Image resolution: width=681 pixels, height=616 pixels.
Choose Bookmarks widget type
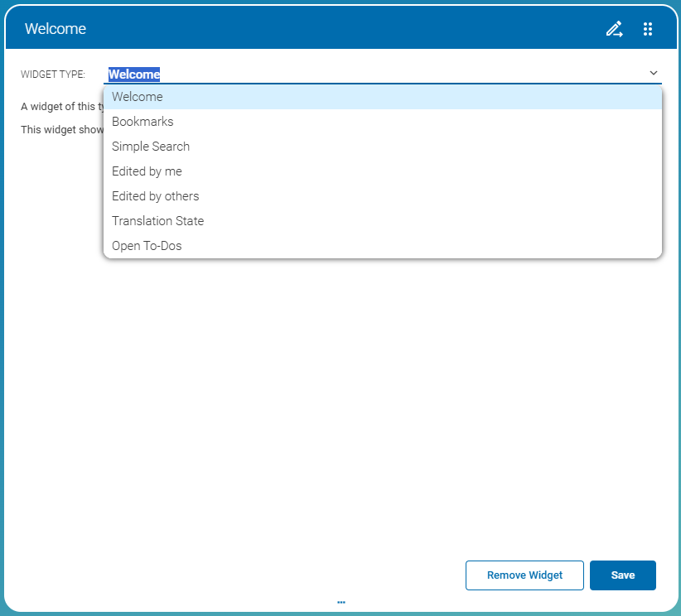[x=142, y=122]
